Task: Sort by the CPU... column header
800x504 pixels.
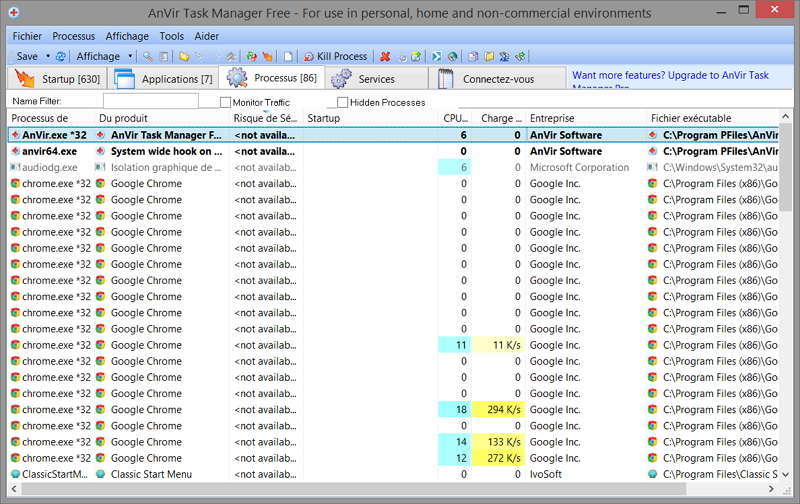Action: click(456, 118)
